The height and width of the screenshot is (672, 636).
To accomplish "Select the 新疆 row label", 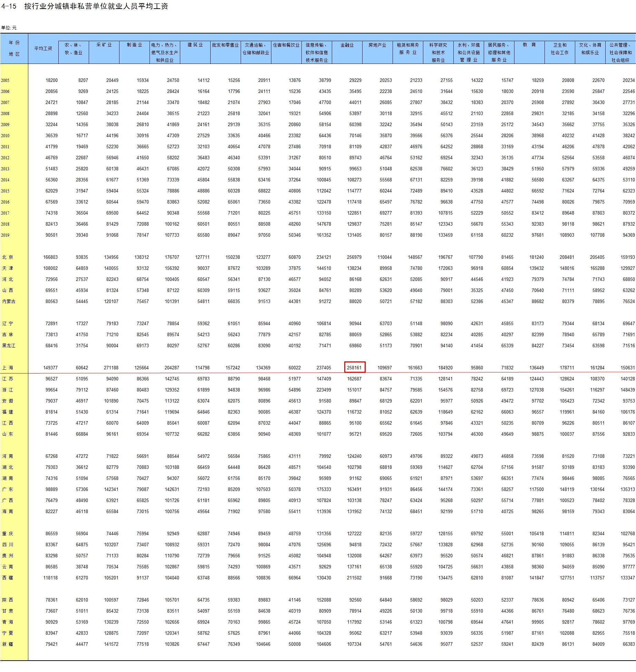I will [8, 644].
